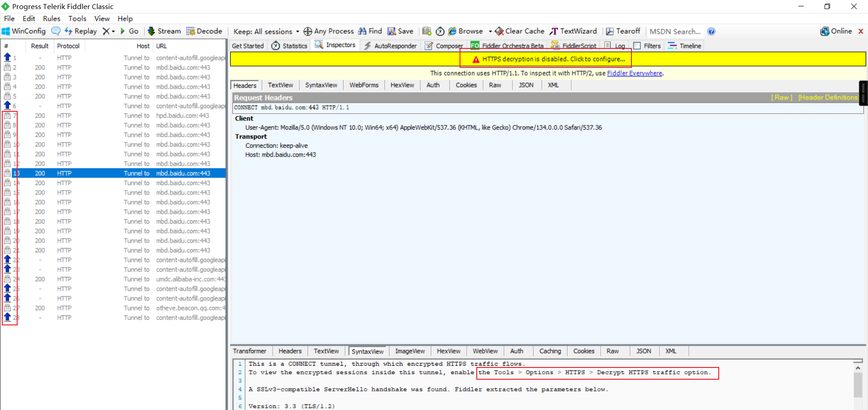
Task: Click the response pane vertical scrollbar
Action: point(858,385)
